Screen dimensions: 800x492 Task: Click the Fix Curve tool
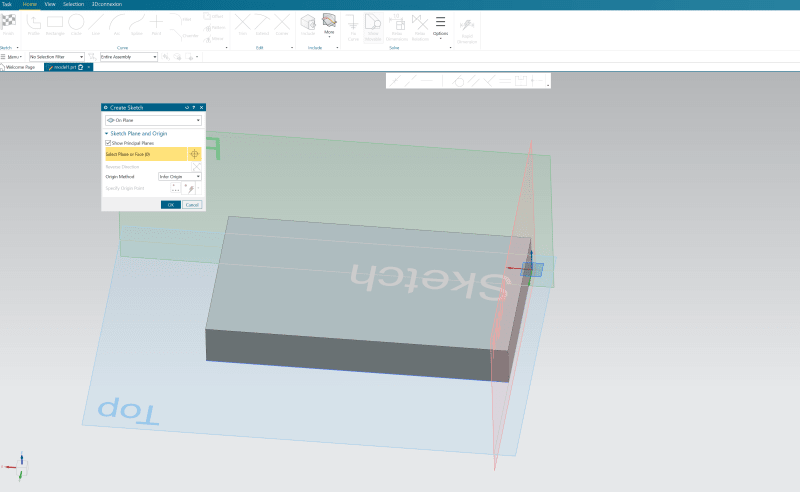pos(353,26)
